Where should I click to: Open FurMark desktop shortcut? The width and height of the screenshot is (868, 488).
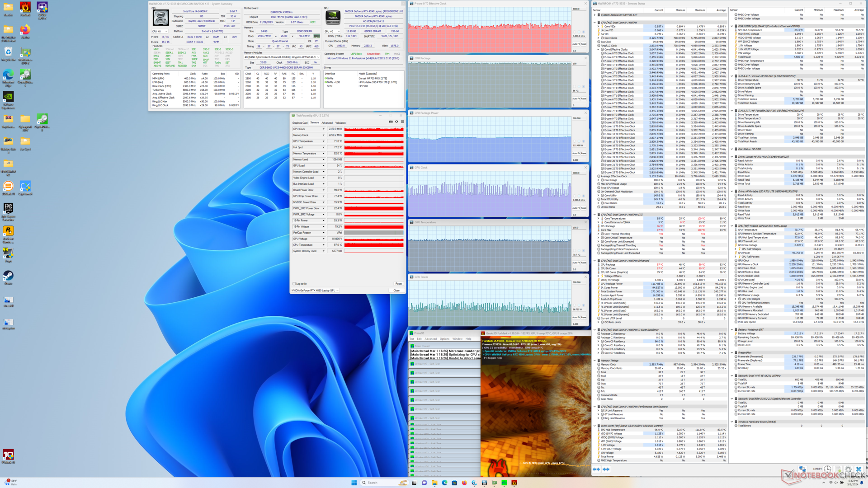tap(25, 9)
